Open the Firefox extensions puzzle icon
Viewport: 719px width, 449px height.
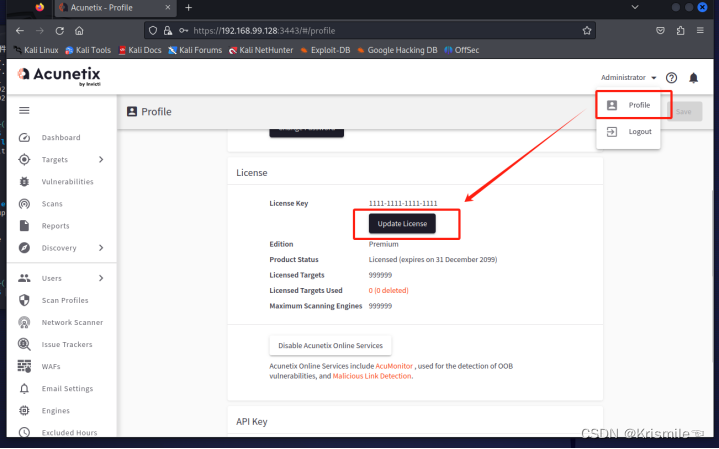pyautogui.click(x=680, y=31)
